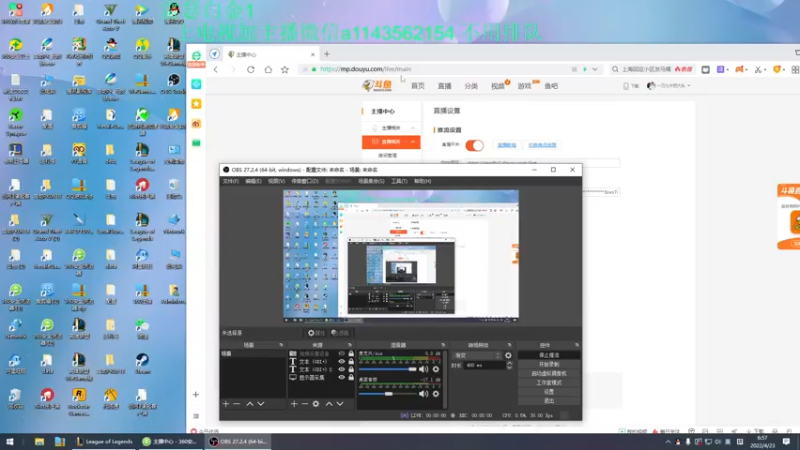Open transition properties gear next to 渐变
The image size is (800, 450).
(x=508, y=355)
